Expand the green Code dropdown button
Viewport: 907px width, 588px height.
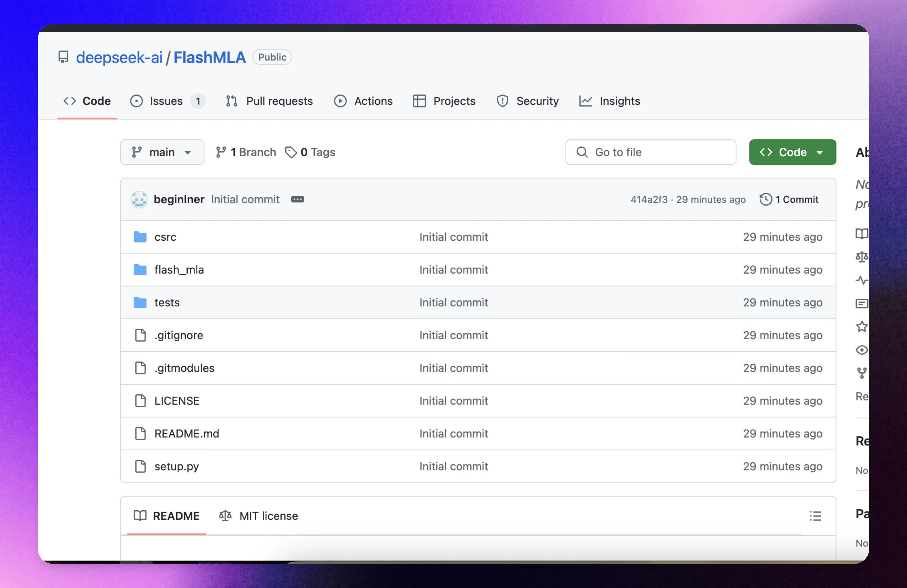[x=792, y=152]
